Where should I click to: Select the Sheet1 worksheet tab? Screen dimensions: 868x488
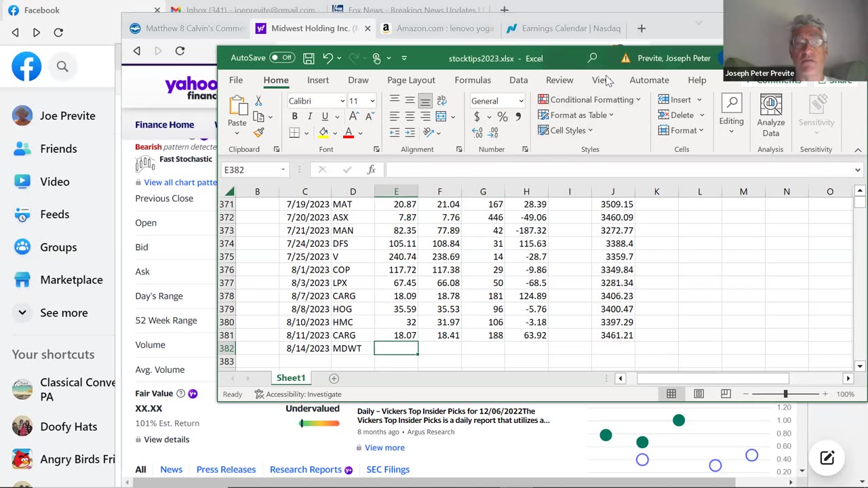coord(291,378)
